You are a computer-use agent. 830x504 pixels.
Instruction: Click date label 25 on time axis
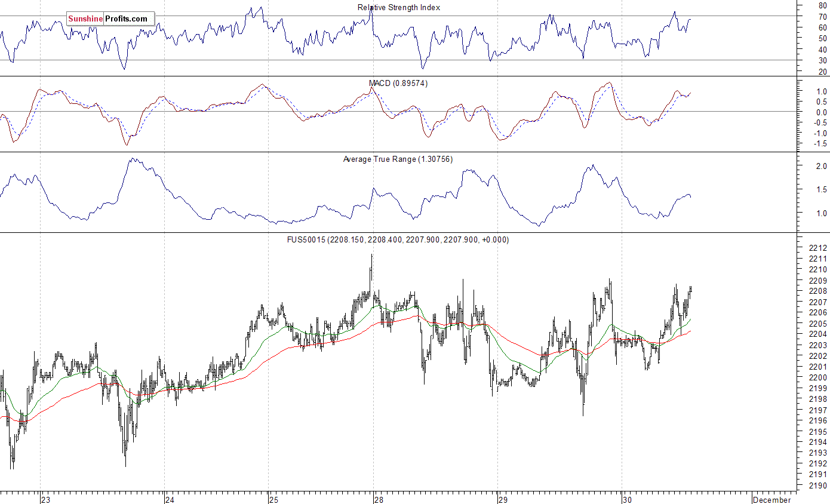click(x=273, y=499)
